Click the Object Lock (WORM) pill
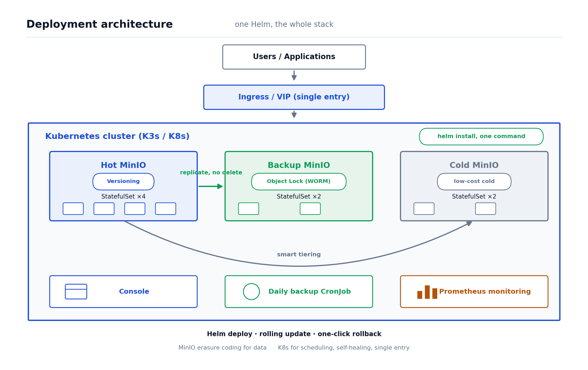This screenshot has width=588, height=370. (x=299, y=182)
